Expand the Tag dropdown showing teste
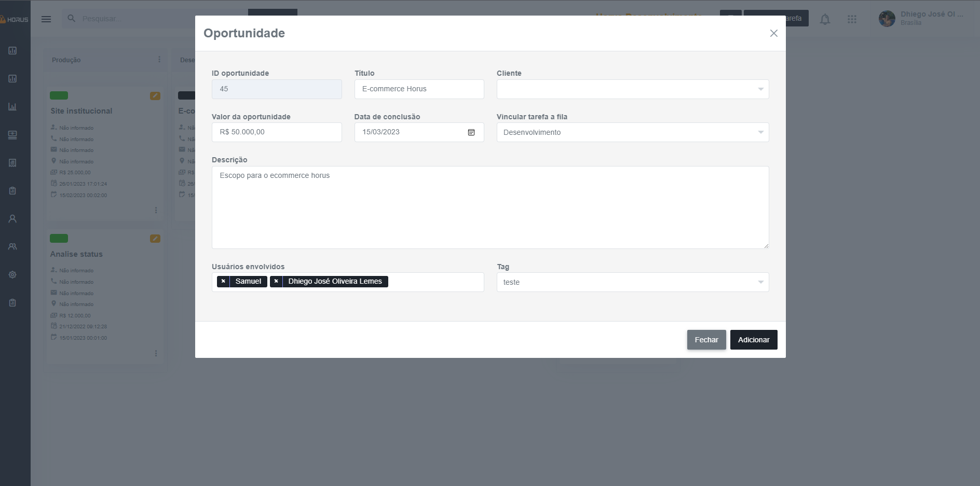 (x=632, y=282)
